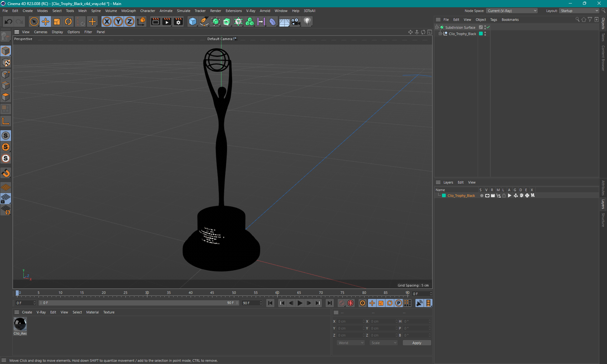Screen dimensions: 607x364
Task: Click the X position input field
Action: (x=350, y=321)
